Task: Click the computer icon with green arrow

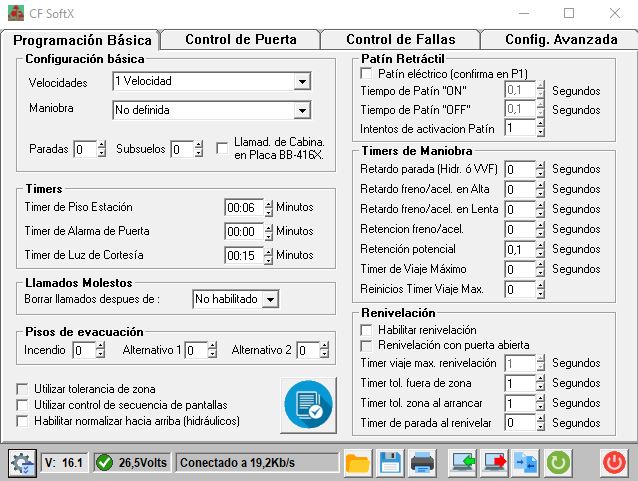Action: 462,463
